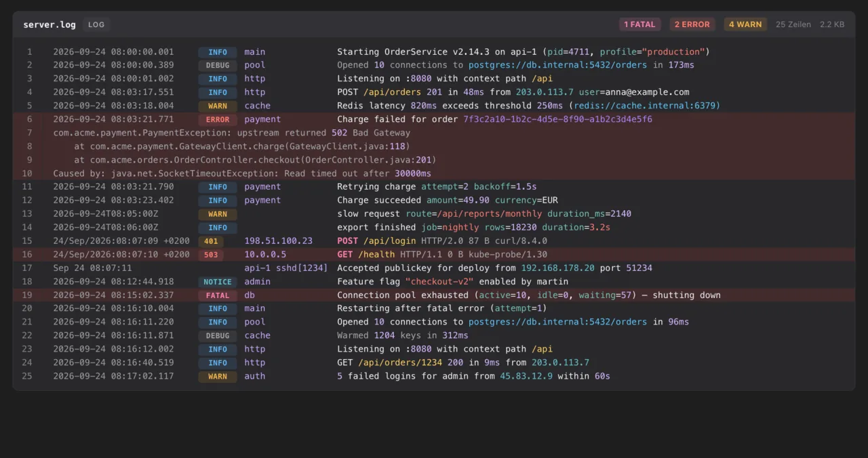Screen dimensions: 868x458
Task: Click the '"checkout-v2"' feature flag name
Action: tap(439, 282)
